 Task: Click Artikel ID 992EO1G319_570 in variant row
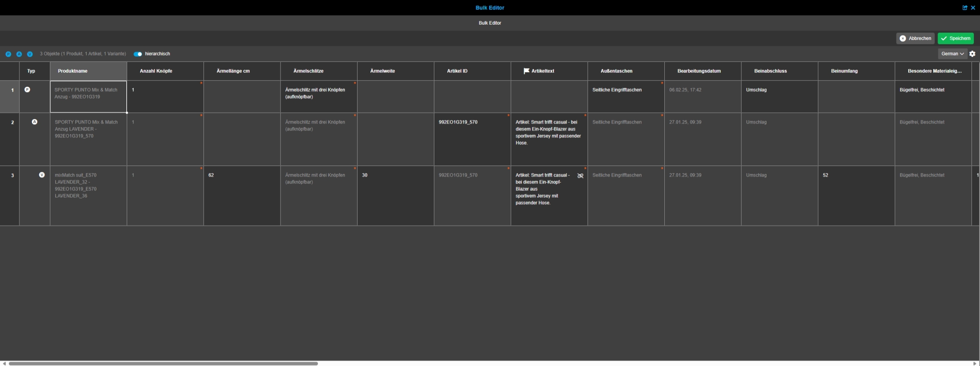tap(473, 196)
